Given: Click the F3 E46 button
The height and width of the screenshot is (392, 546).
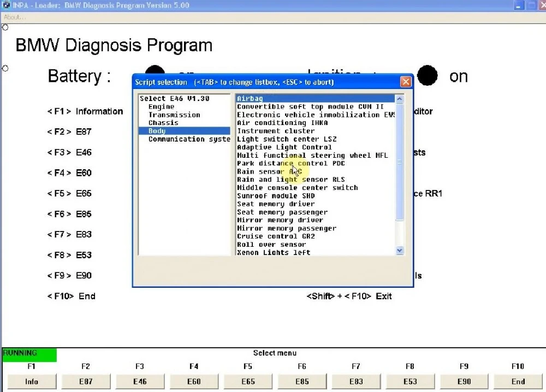Looking at the screenshot, I should point(140,382).
